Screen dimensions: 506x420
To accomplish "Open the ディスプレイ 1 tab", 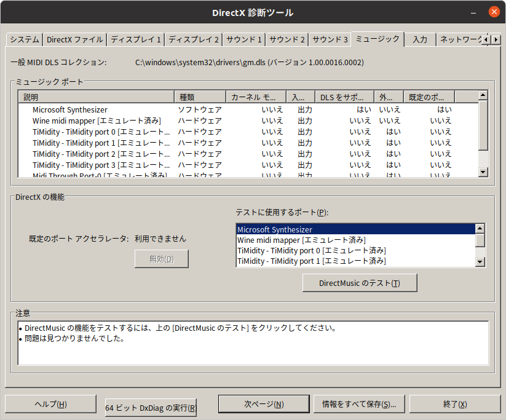I will (136, 40).
